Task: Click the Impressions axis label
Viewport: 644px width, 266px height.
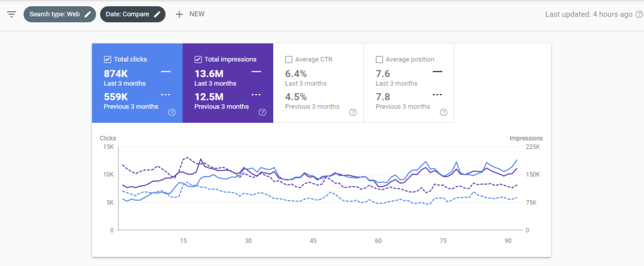Action: point(526,138)
